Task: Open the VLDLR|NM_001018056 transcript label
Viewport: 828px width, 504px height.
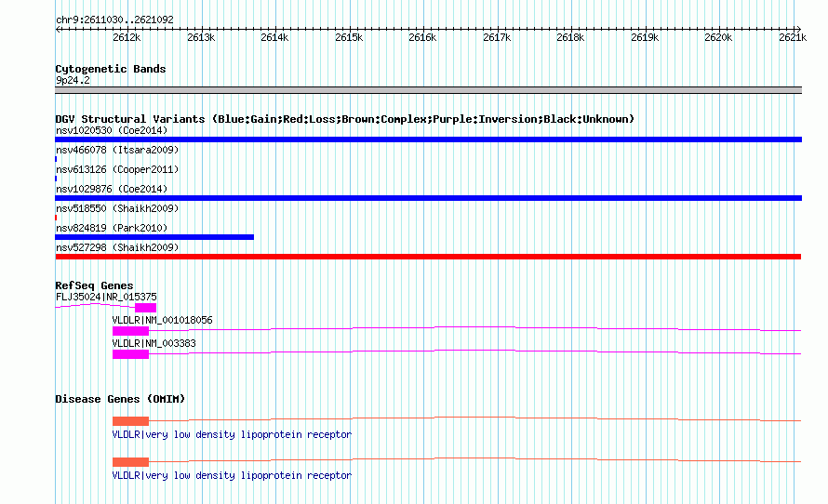Action: coord(162,320)
